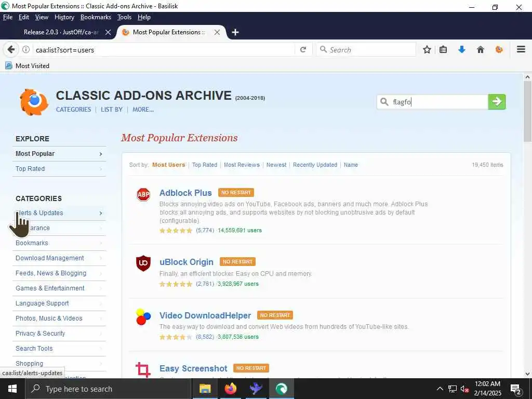The image size is (532, 399).
Task: Open notification center in system tray
Action: point(516,389)
